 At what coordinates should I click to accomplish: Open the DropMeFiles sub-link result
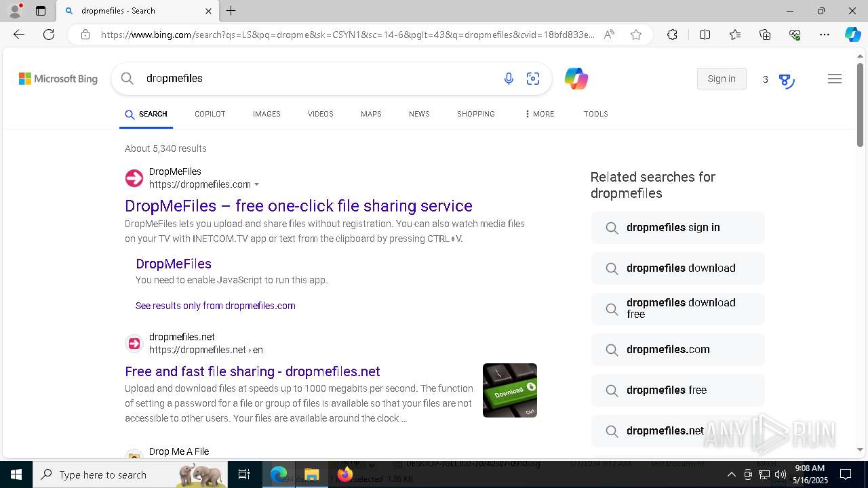[x=174, y=264]
